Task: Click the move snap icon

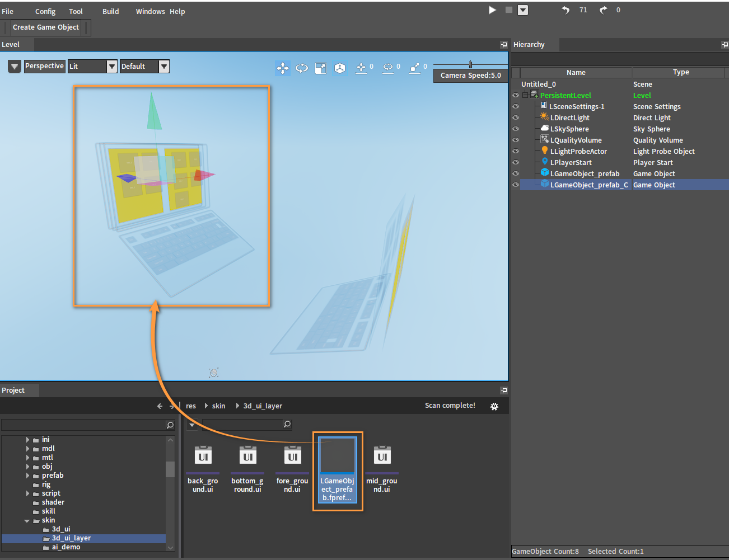Action: click(361, 68)
